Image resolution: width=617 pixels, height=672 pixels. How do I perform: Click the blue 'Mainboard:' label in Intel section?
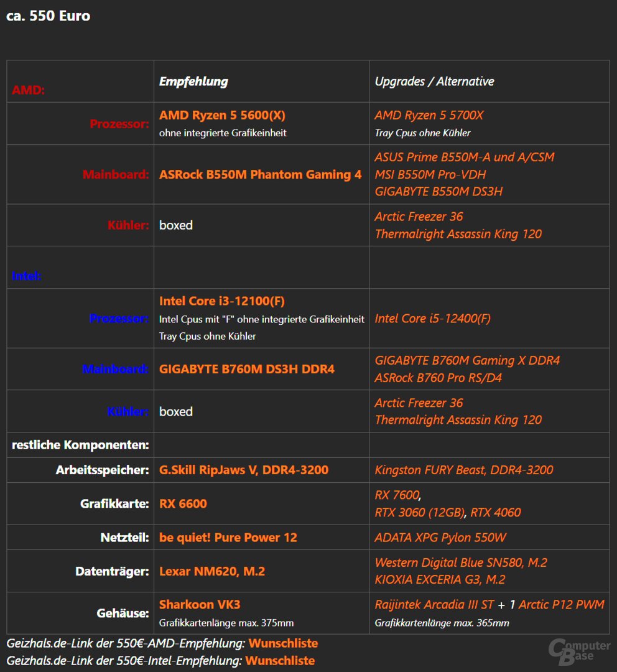(x=116, y=369)
